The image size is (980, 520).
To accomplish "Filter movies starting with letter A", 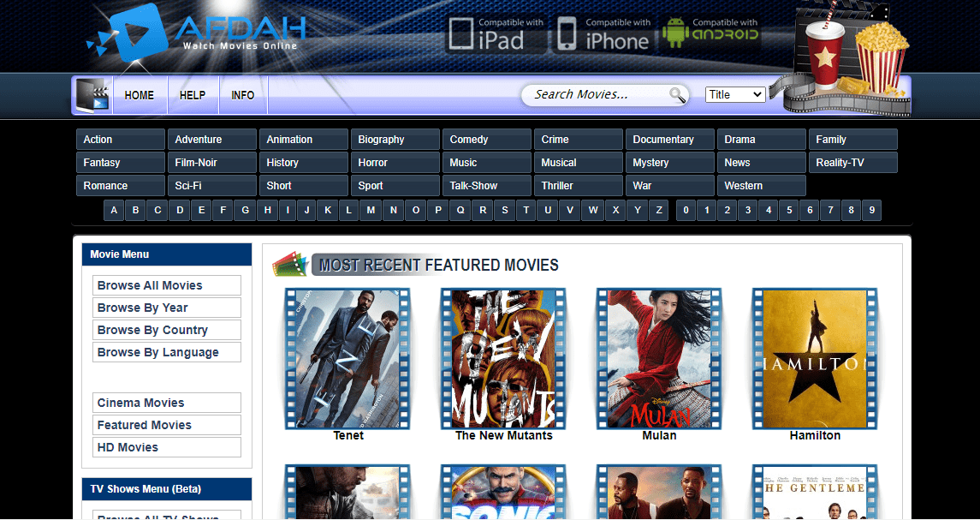I will [x=114, y=210].
